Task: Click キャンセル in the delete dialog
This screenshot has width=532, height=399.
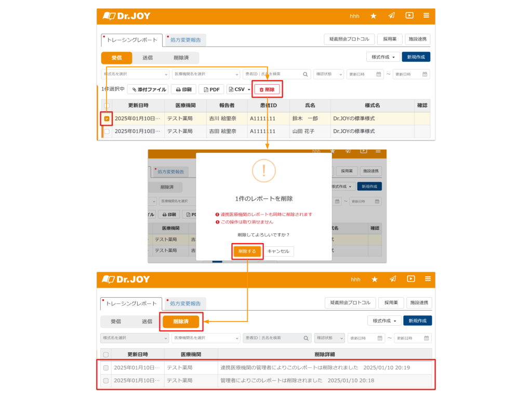Action: [x=278, y=251]
